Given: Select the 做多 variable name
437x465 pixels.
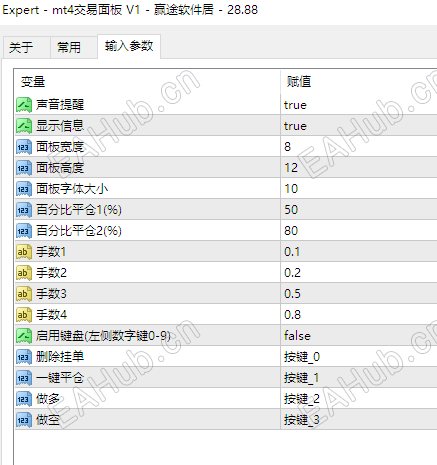Looking at the screenshot, I should point(48,399).
